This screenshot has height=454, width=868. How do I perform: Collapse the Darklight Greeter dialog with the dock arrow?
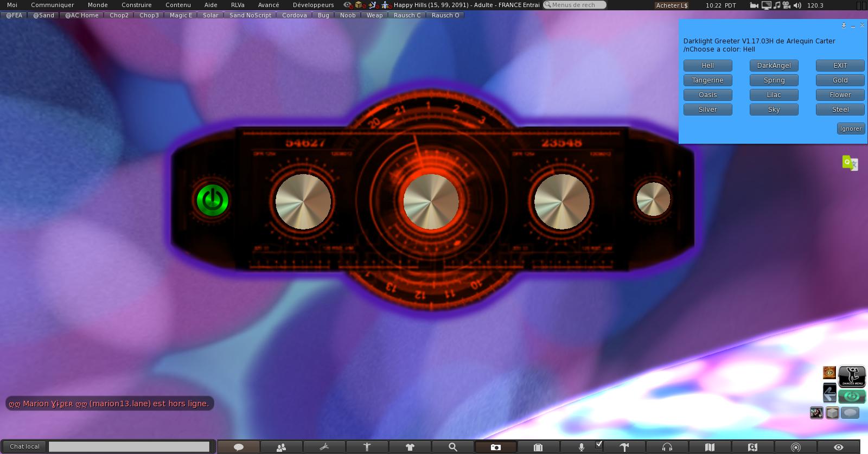tap(844, 25)
